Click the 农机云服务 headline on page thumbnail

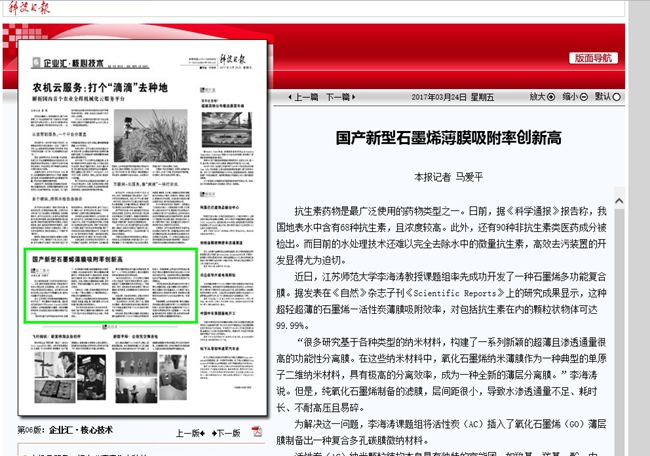(100, 88)
